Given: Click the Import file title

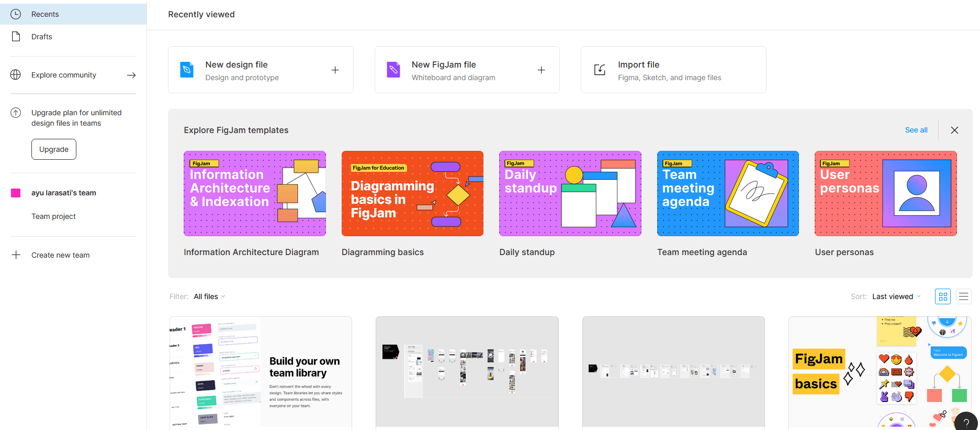Looking at the screenshot, I should click(x=638, y=64).
